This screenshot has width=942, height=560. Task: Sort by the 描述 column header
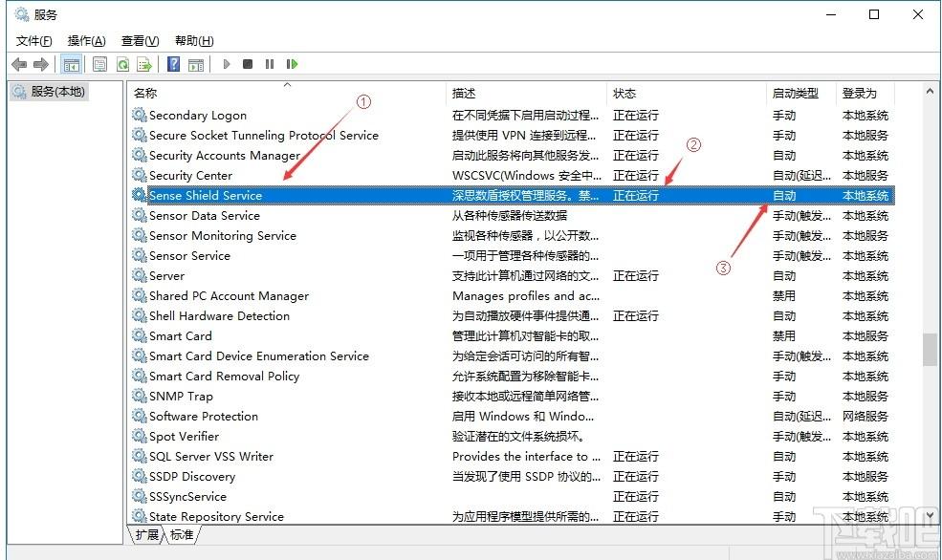pos(527,93)
